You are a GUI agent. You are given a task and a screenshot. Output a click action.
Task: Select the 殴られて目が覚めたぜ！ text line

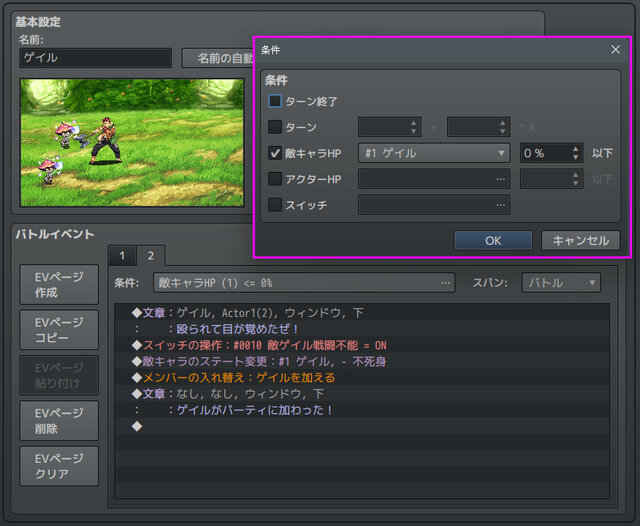click(x=362, y=329)
